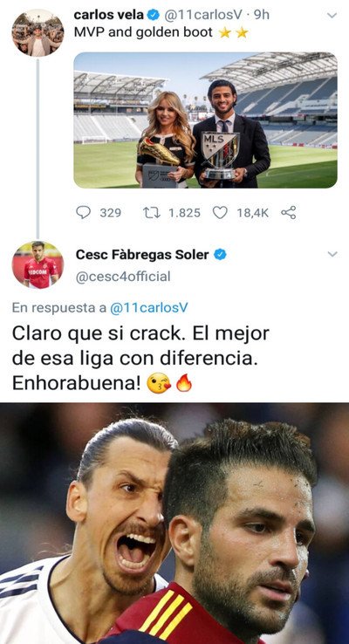Screen dimensions: 349x644
Task: Click the 1.825 retweets count
Action: pyautogui.click(x=184, y=213)
